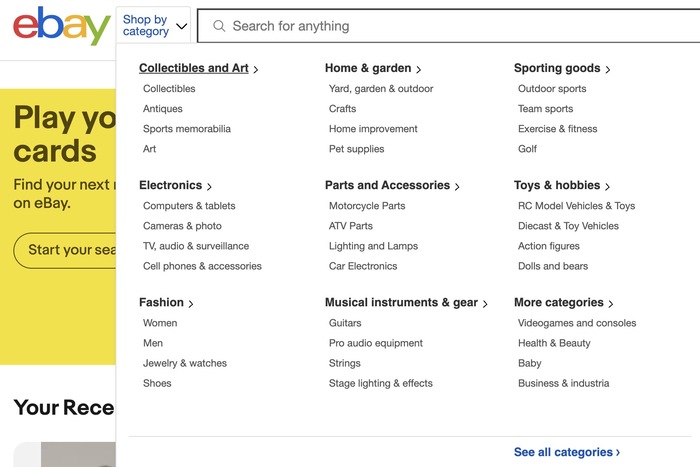Open Guitars subcategory
Image resolution: width=700 pixels, height=467 pixels.
coord(345,323)
